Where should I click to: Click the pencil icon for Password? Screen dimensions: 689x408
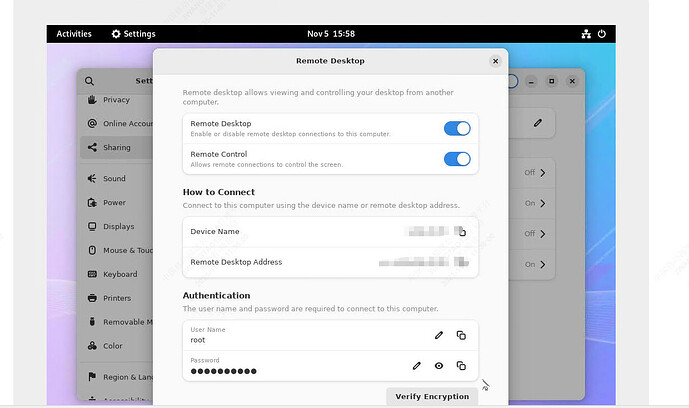tap(417, 366)
